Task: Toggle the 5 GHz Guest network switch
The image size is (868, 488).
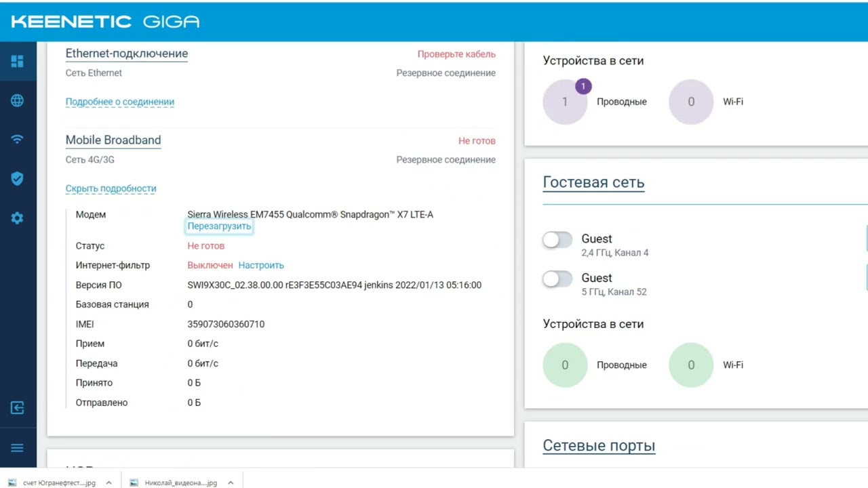Action: click(557, 279)
